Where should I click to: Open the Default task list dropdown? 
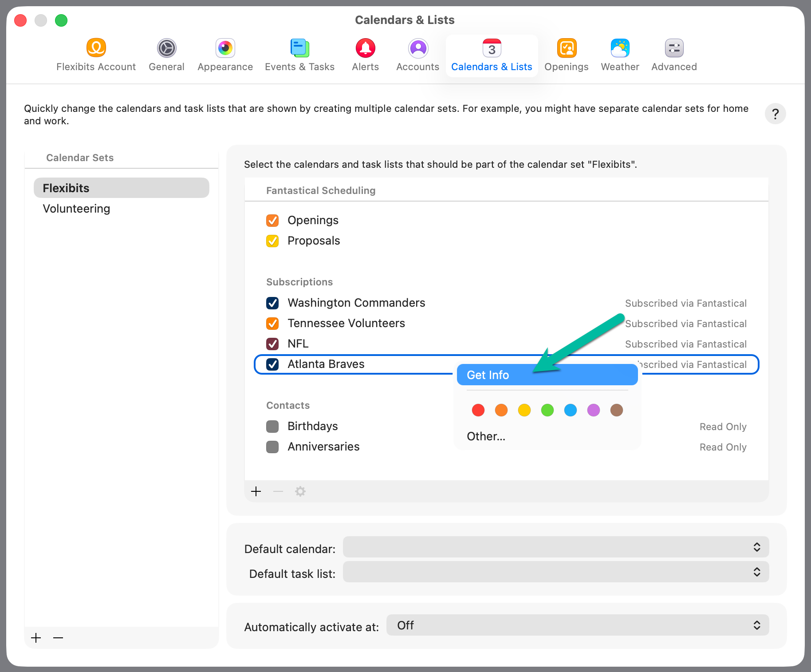556,572
